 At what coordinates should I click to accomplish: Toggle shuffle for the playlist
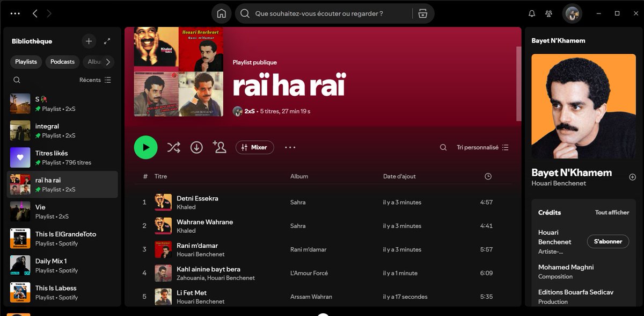(173, 147)
